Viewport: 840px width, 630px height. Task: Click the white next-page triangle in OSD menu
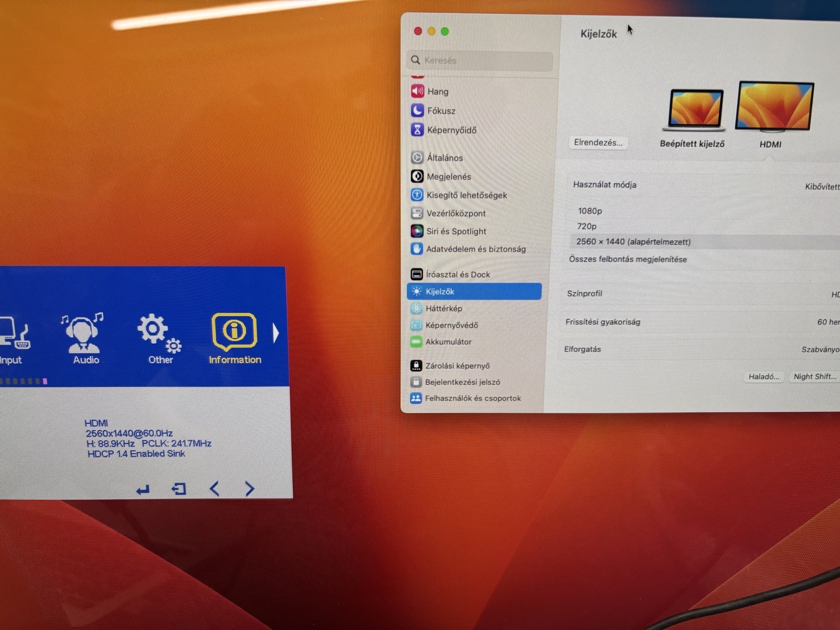click(275, 333)
